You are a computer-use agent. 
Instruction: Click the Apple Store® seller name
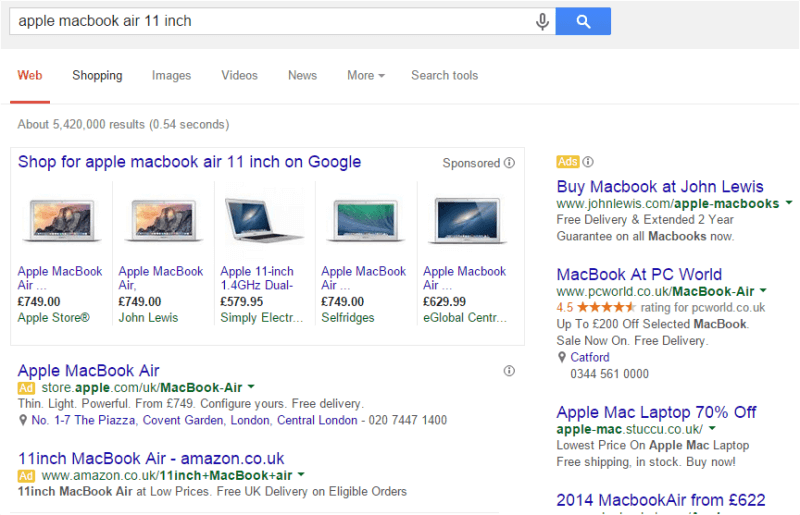[54, 318]
